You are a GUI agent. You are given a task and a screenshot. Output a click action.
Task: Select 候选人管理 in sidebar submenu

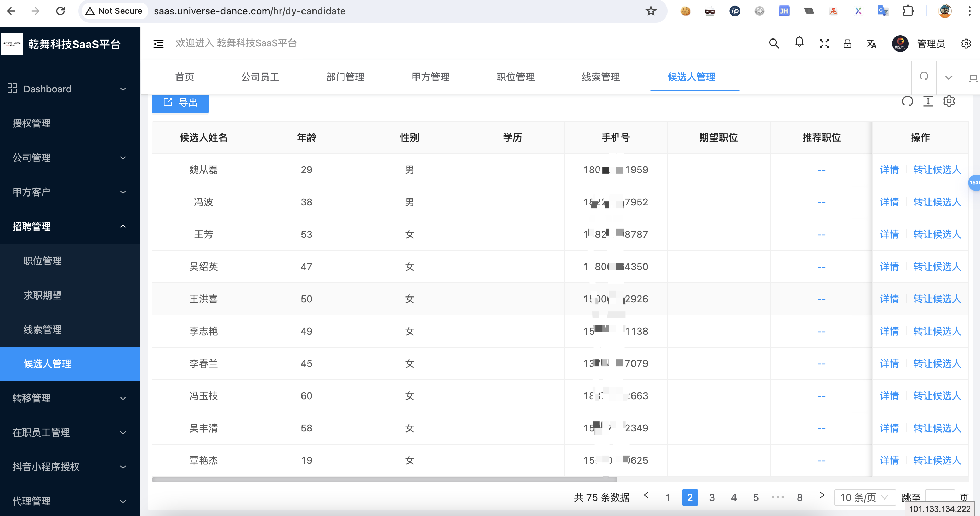click(70, 364)
